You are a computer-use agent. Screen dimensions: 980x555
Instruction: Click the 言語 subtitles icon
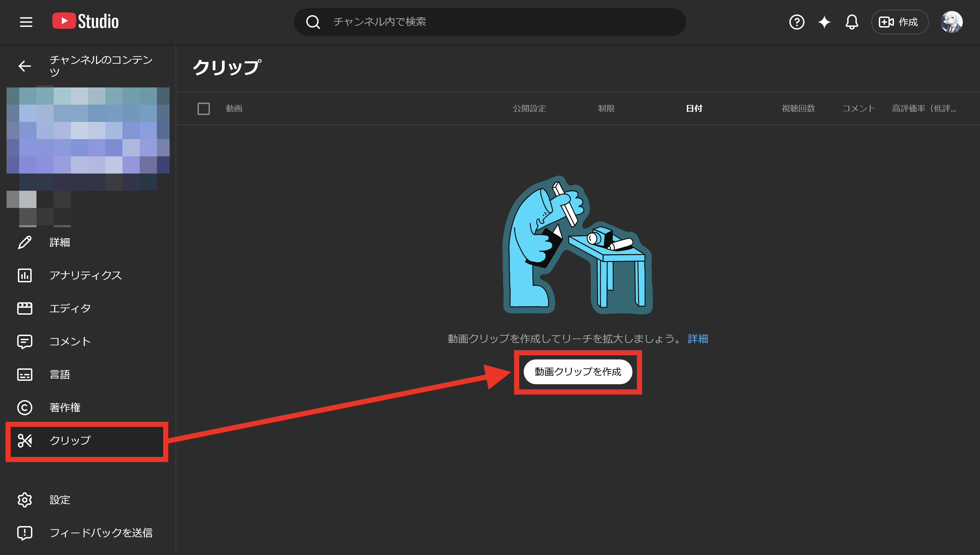click(x=25, y=374)
